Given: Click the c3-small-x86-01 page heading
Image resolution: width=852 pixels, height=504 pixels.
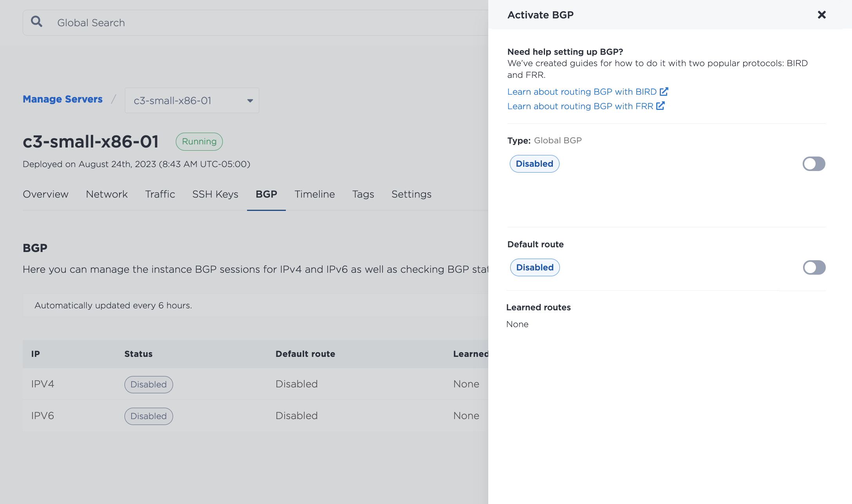Looking at the screenshot, I should coord(90,141).
